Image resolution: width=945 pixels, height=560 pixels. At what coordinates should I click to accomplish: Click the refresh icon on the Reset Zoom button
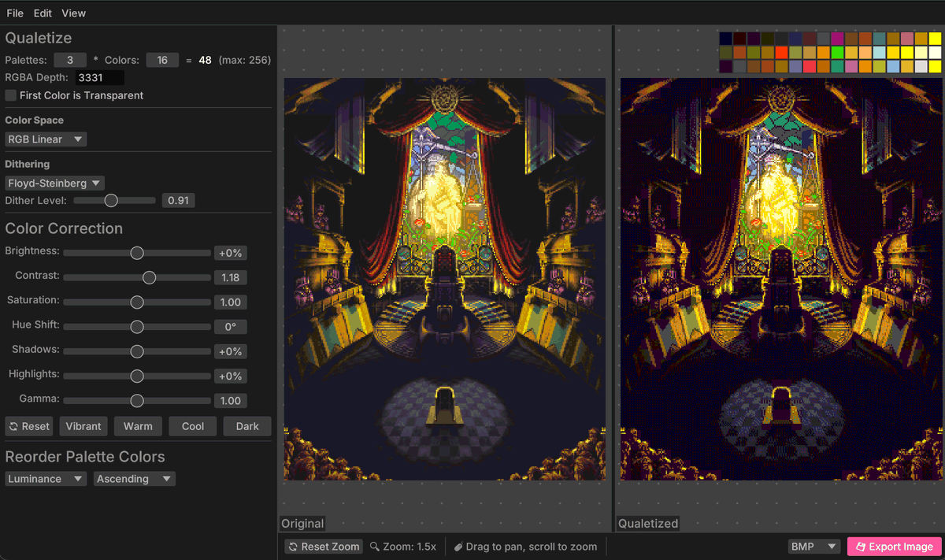pos(292,547)
